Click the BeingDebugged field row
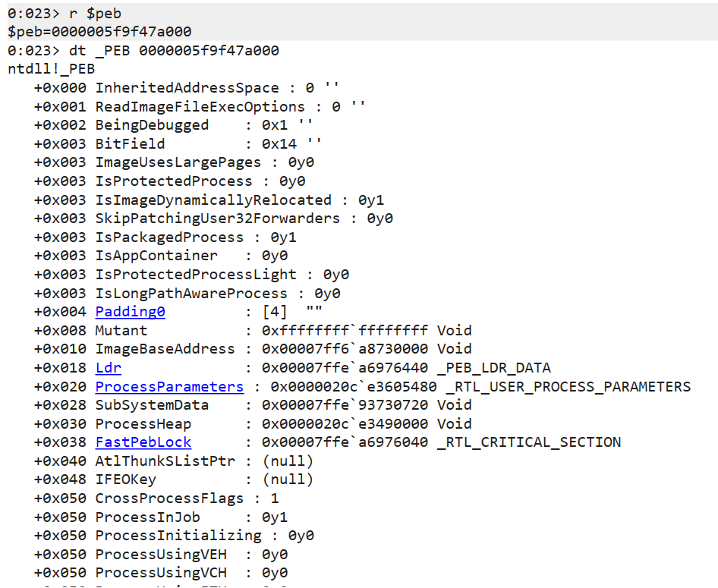Image resolution: width=718 pixels, height=588 pixels. [151, 125]
